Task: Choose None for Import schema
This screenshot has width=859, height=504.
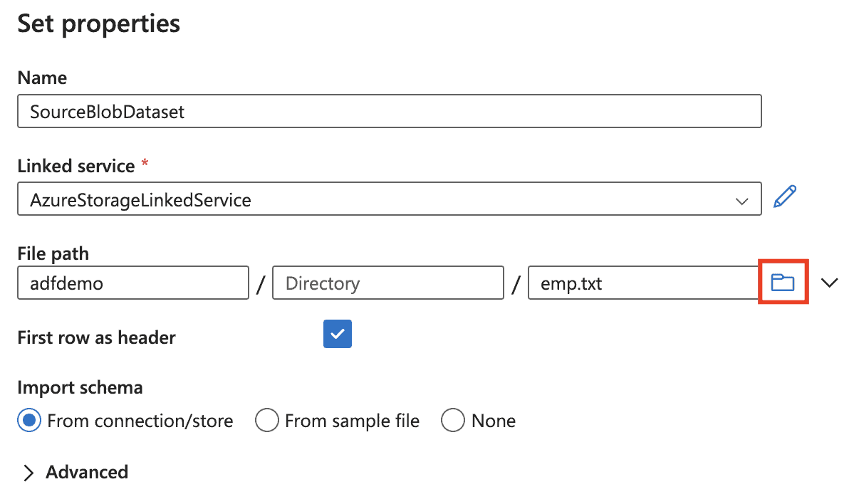Action: [x=453, y=421]
